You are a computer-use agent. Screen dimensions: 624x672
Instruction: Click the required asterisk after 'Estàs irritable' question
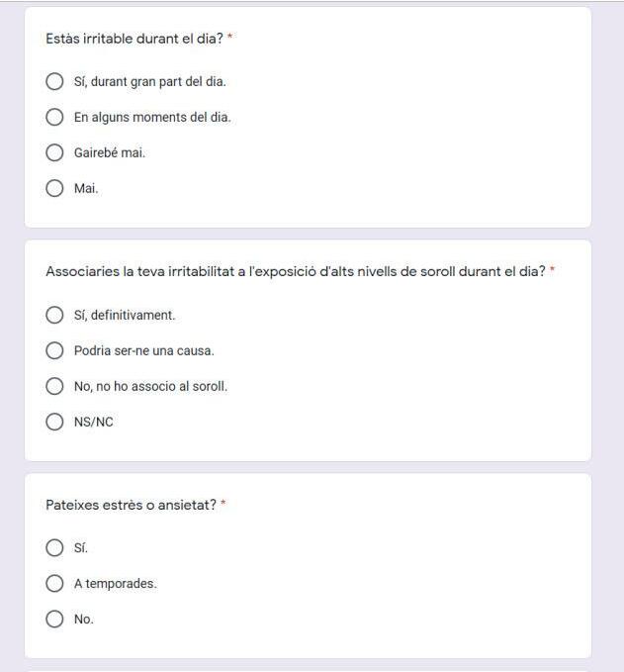point(230,39)
